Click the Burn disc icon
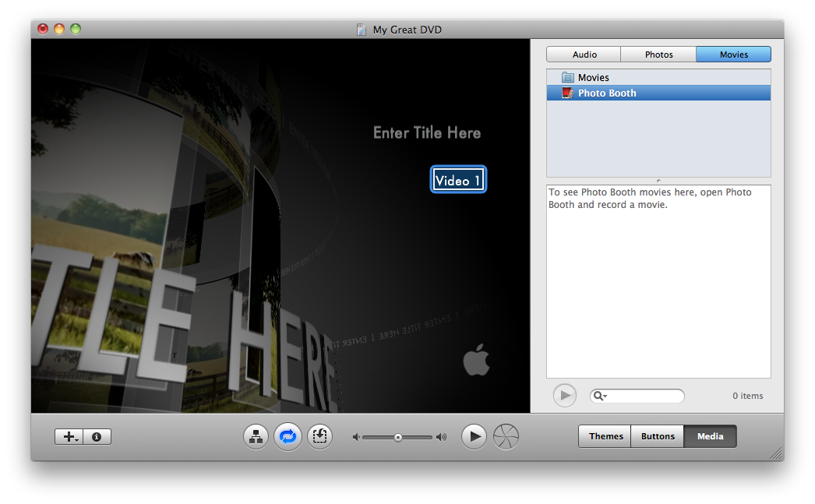Viewport: 815px width, 504px height. coord(506,436)
